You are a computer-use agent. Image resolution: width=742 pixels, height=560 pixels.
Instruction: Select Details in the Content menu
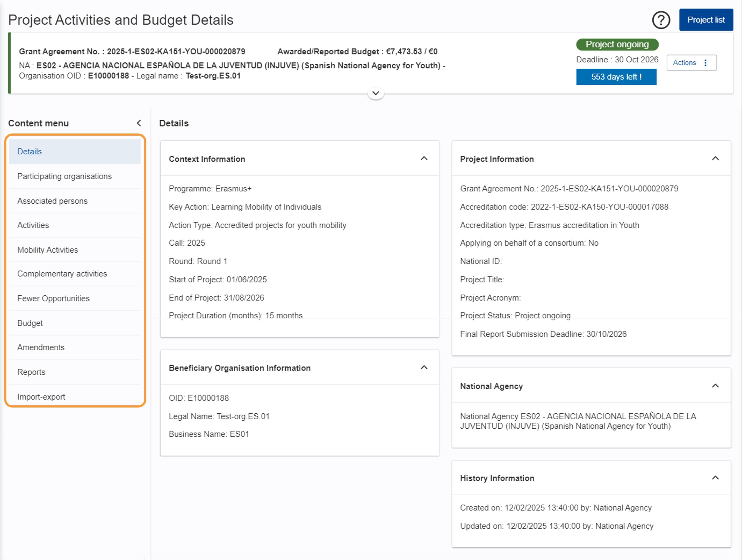click(75, 152)
